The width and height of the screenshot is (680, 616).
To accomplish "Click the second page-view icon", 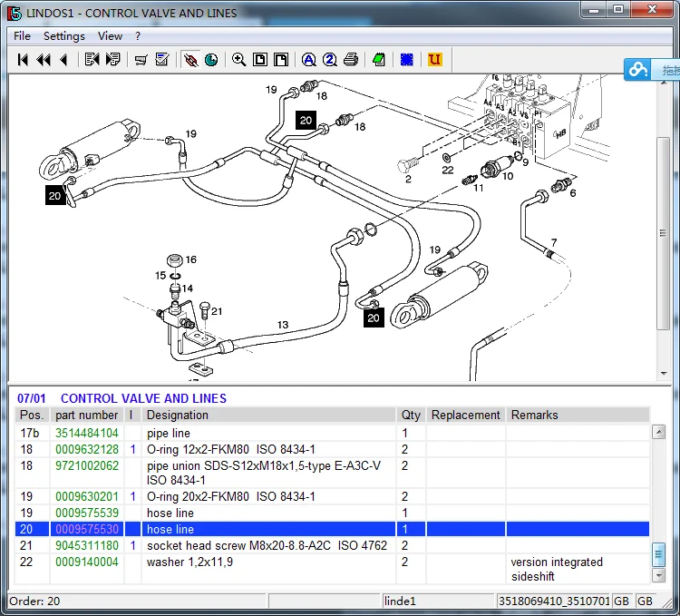I will coord(281,60).
